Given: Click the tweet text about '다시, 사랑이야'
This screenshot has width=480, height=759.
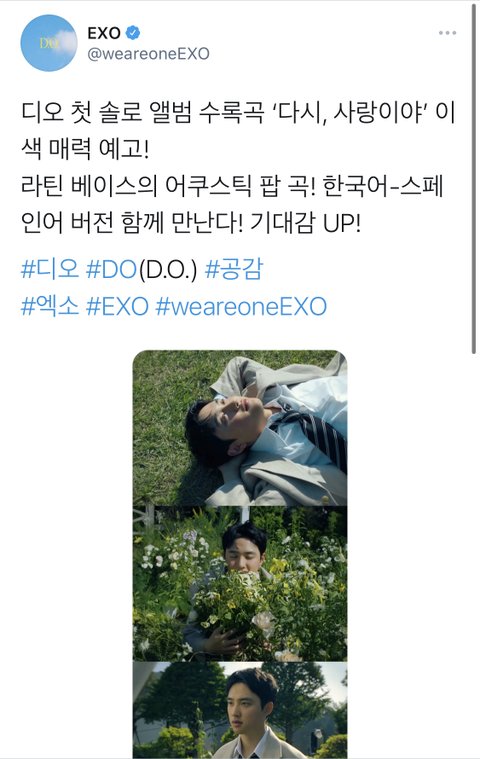Looking at the screenshot, I should pyautogui.click(x=238, y=131).
